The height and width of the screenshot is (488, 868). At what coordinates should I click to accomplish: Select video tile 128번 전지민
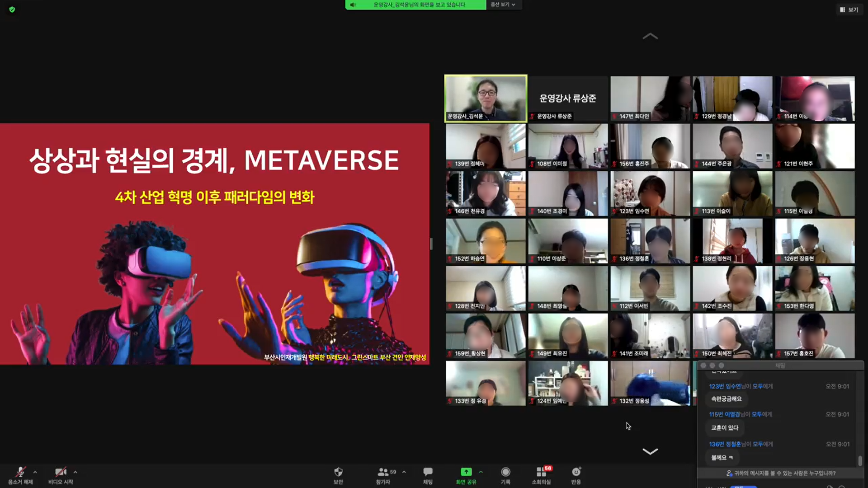[x=486, y=288]
